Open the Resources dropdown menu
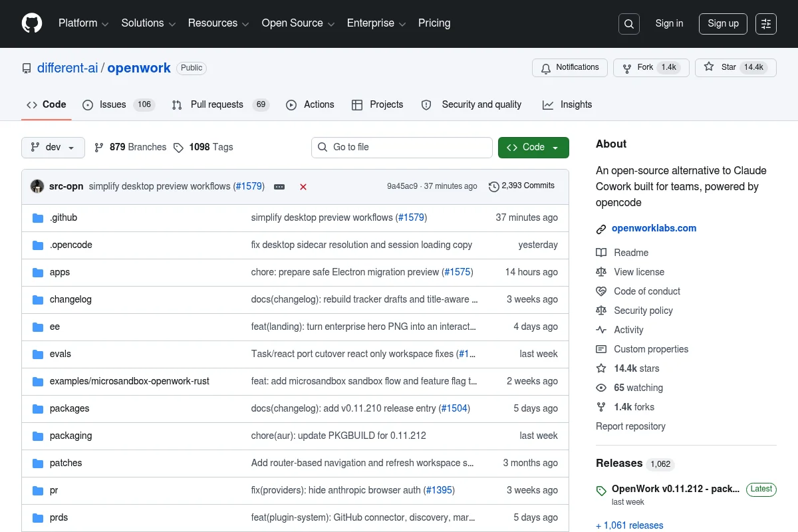Image resolution: width=798 pixels, height=532 pixels. coord(218,23)
